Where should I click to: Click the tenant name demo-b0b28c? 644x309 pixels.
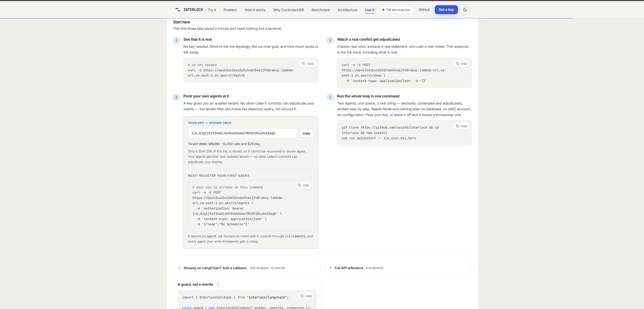[209, 144]
